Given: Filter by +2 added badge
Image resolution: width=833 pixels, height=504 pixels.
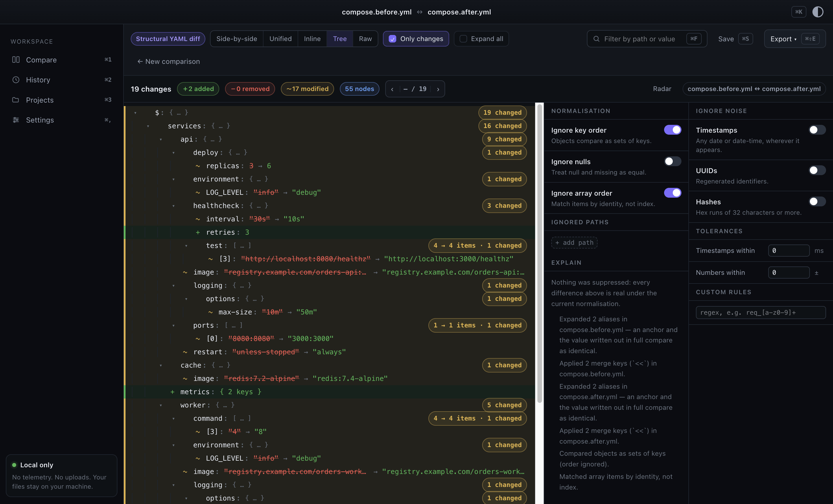Looking at the screenshot, I should click(x=198, y=89).
